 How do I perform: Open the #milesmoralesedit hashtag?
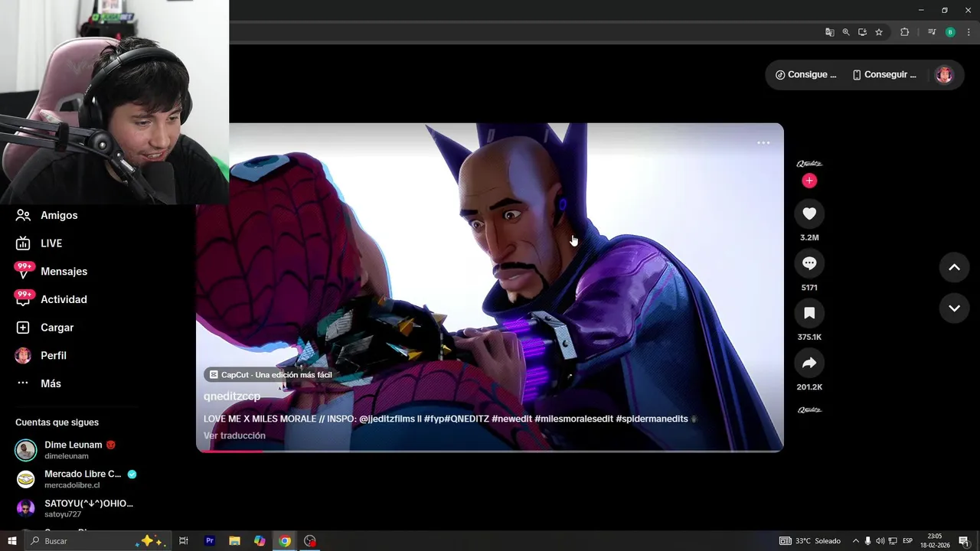573,419
